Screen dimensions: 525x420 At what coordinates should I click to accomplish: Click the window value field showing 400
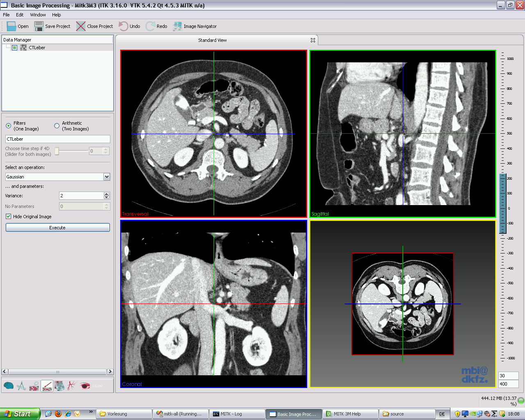tap(509, 384)
